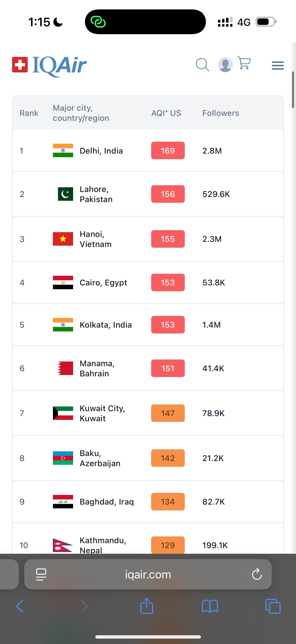Open the page settings reader icon

(41, 574)
